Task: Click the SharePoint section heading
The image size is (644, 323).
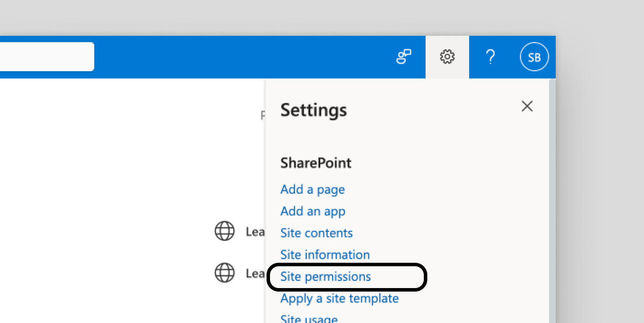Action: pyautogui.click(x=316, y=163)
